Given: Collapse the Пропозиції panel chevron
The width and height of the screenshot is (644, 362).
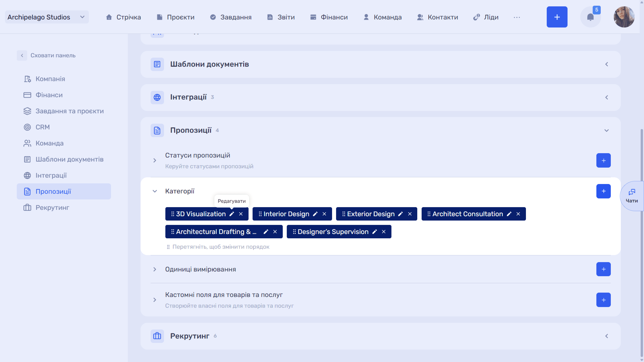Looking at the screenshot, I should point(606,130).
